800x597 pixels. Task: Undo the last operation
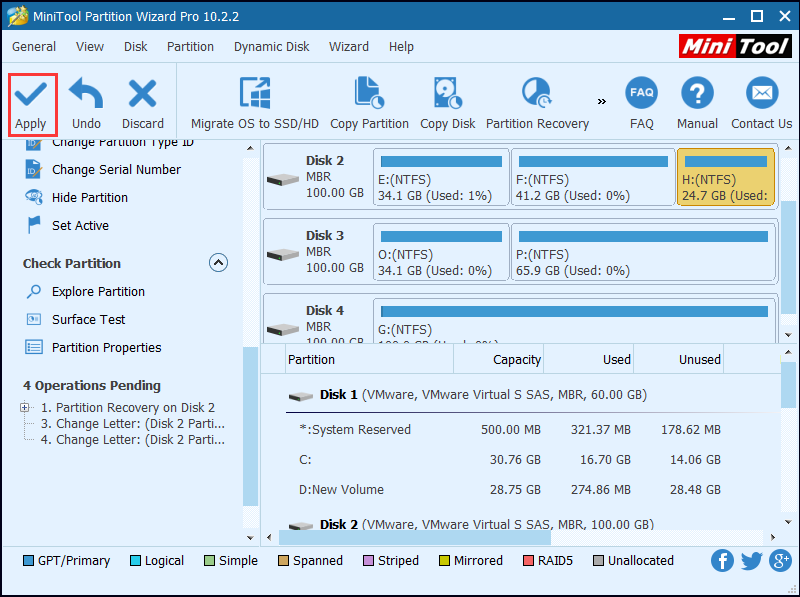pos(86,105)
